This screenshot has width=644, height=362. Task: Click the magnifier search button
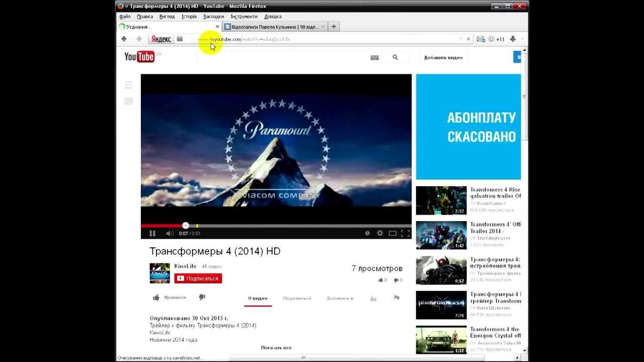pos(395,57)
